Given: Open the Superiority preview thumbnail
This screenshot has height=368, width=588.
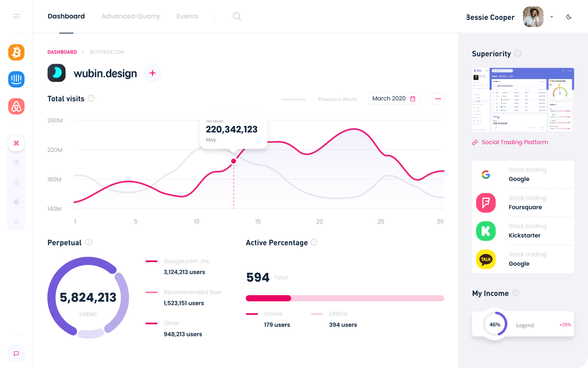Looking at the screenshot, I should (x=523, y=99).
